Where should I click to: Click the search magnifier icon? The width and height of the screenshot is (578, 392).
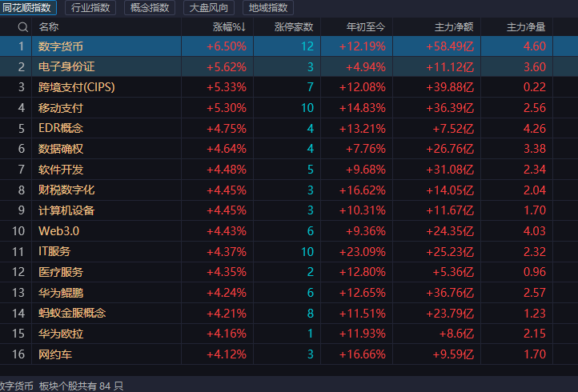tap(23, 27)
